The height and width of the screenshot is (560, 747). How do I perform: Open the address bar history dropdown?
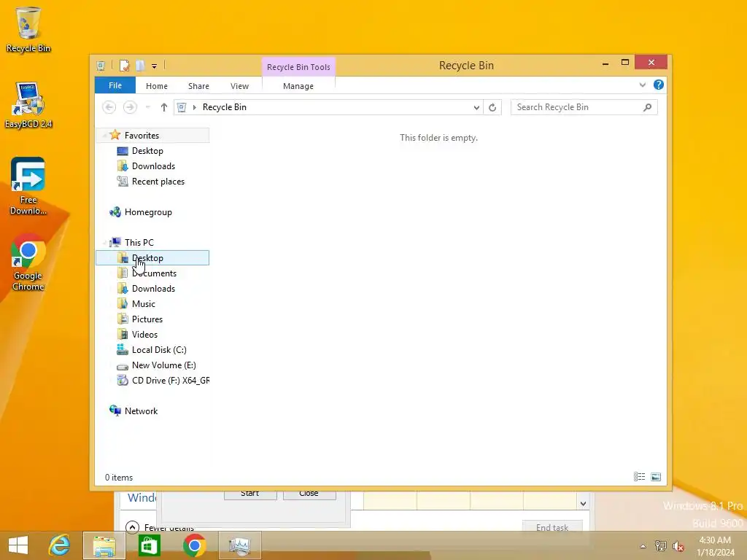point(476,108)
